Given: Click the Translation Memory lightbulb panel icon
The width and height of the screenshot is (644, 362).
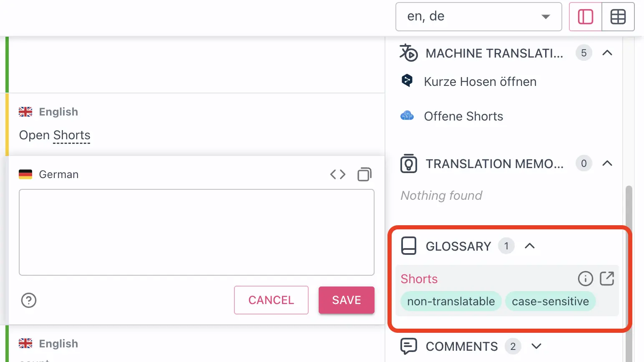Looking at the screenshot, I should [x=408, y=163].
